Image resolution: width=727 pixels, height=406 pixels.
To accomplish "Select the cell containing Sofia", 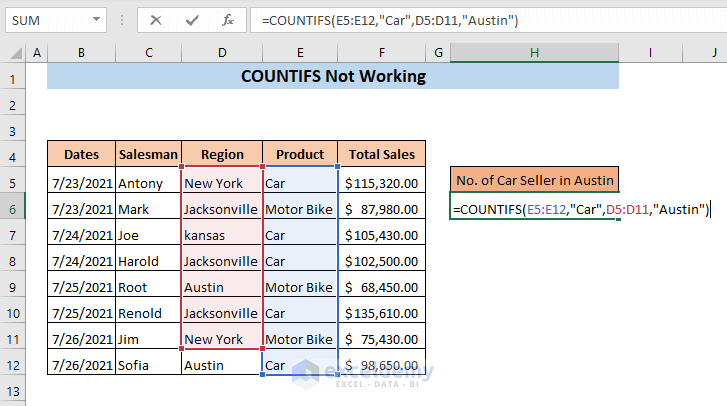I will 148,365.
